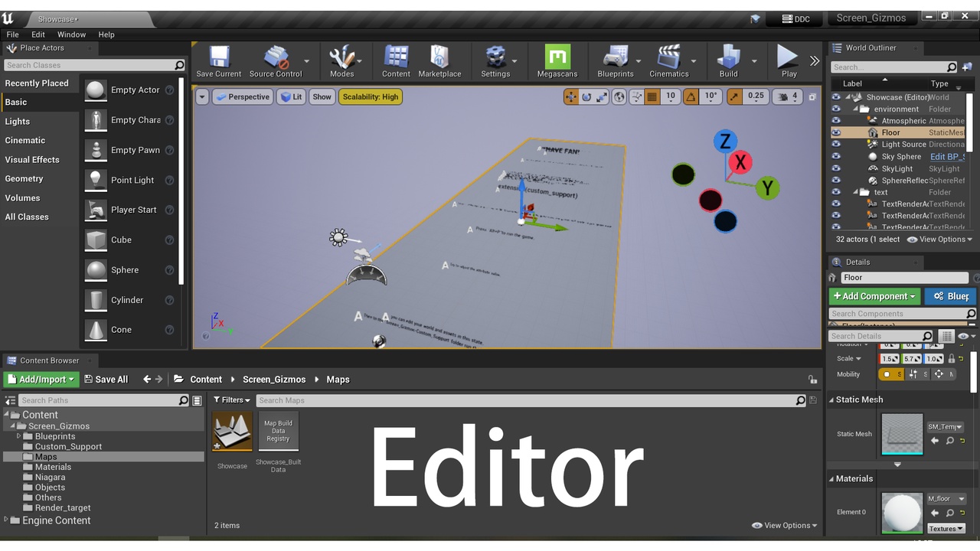The image size is (980, 551).
Task: Toggle the scale lock icon
Action: pos(952,358)
